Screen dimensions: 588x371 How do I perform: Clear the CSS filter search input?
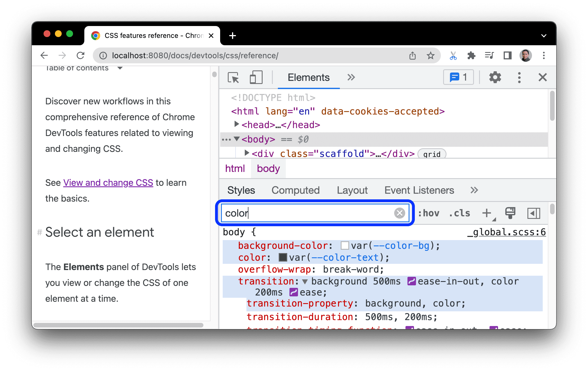[400, 213]
